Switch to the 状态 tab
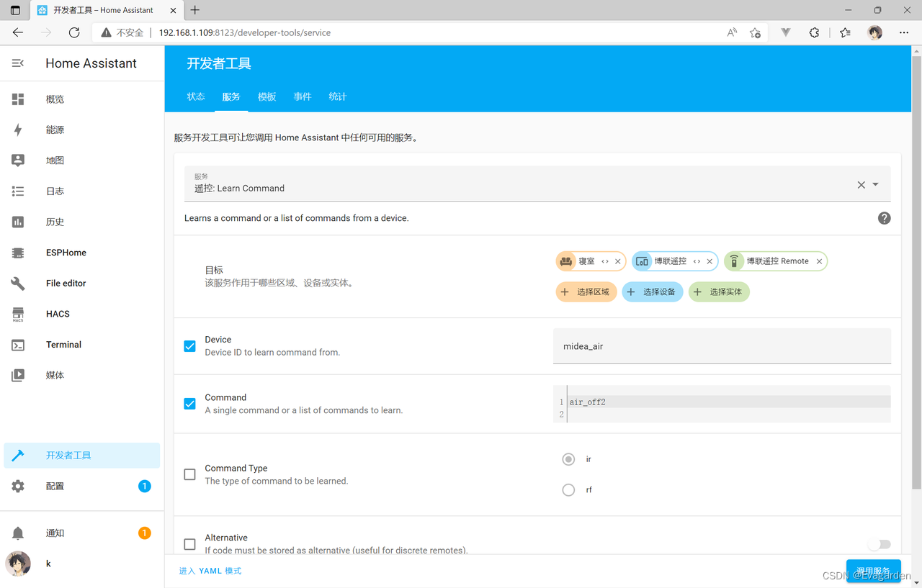This screenshot has height=588, width=922. (196, 96)
